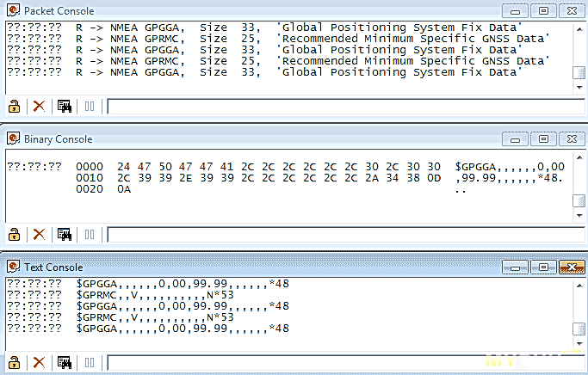Click the Packet Console input field
Viewport: 588px width, 375px height.
[344, 107]
